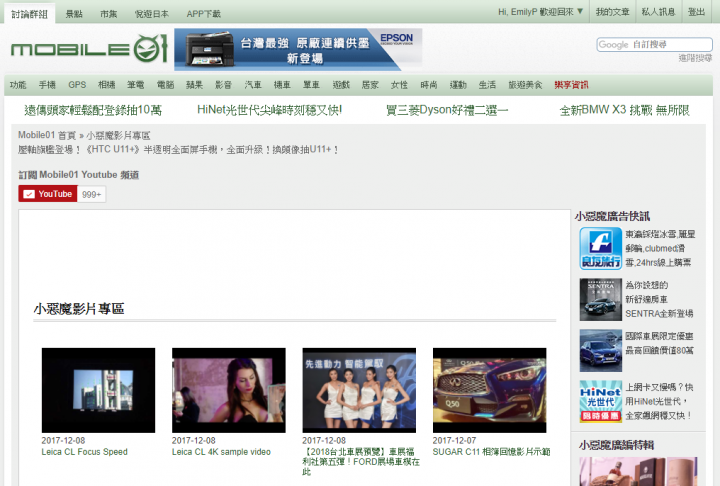Click the 小惡魔影片專區 breadcrumb link
Viewport: 720px width, 486px height.
(x=118, y=136)
